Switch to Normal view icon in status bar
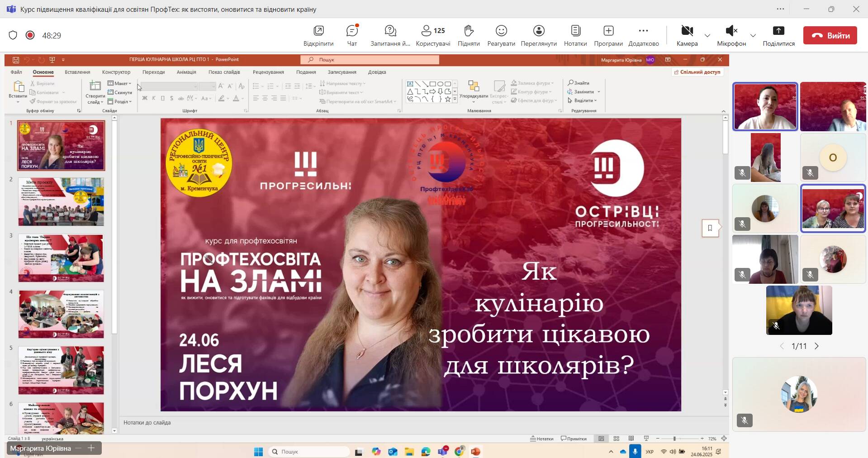The height and width of the screenshot is (458, 868). (x=601, y=439)
